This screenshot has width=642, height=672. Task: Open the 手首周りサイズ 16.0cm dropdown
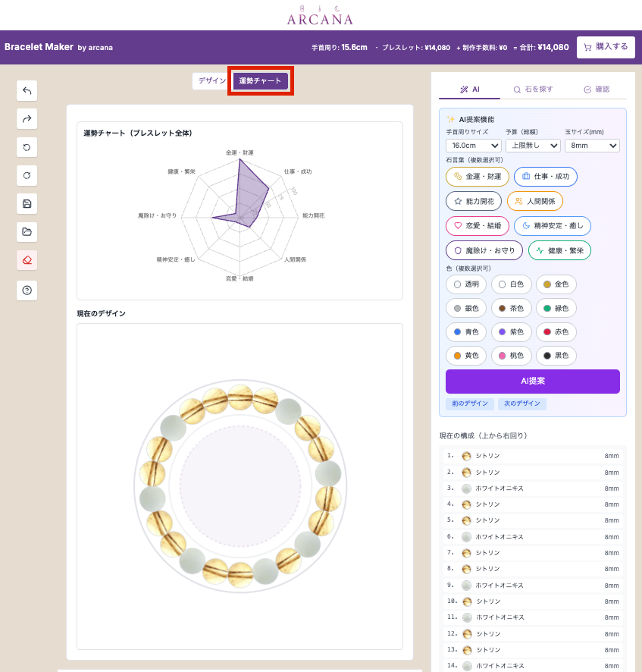click(473, 146)
